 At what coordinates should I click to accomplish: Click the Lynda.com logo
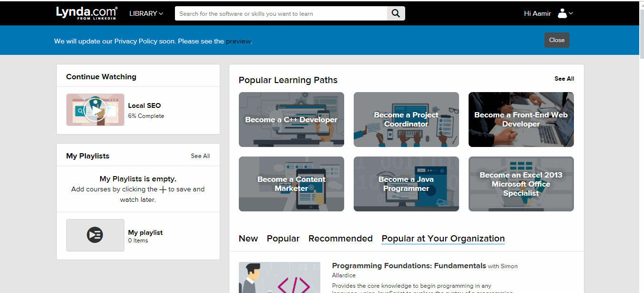point(86,13)
